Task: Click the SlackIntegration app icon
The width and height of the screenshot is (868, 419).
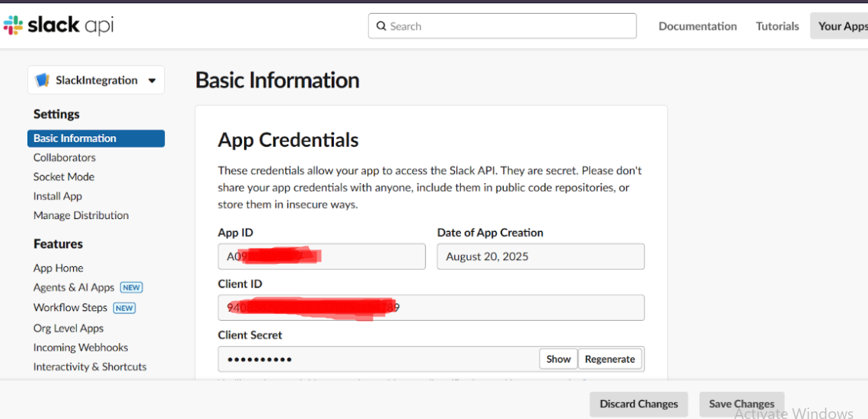Action: tap(42, 81)
